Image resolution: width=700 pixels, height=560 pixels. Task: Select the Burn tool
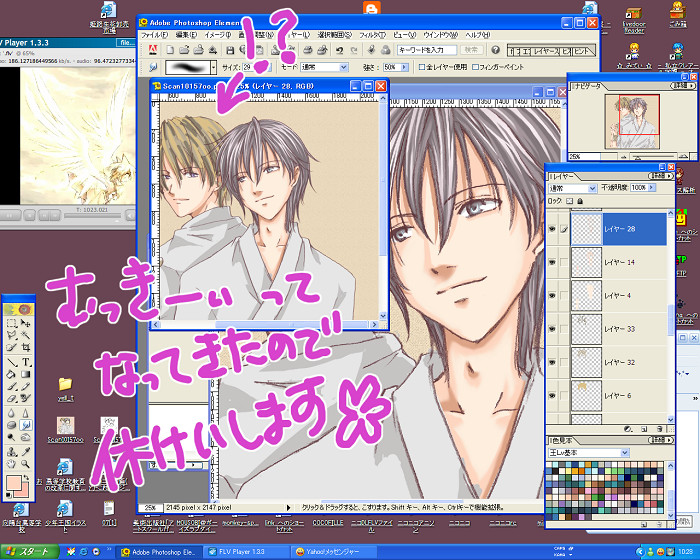point(25,437)
